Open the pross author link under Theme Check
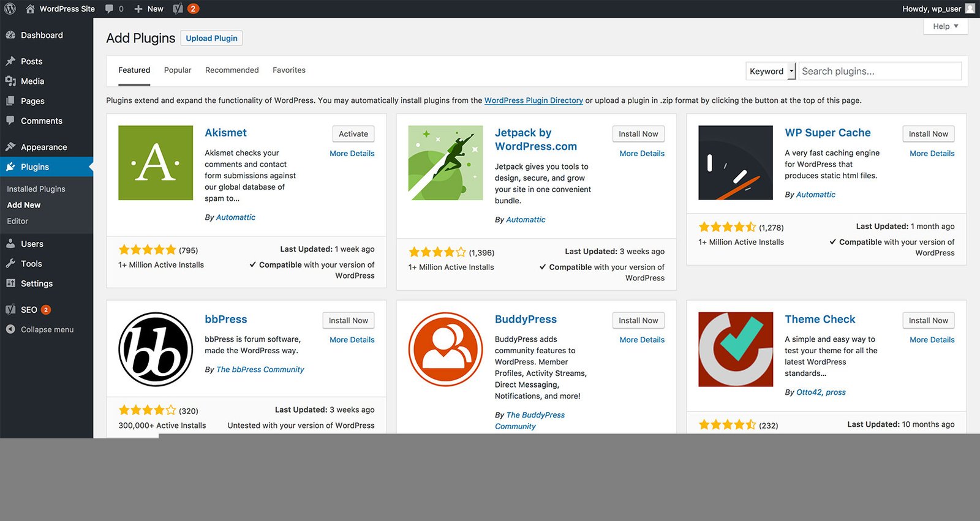This screenshot has height=521, width=980. [835, 392]
